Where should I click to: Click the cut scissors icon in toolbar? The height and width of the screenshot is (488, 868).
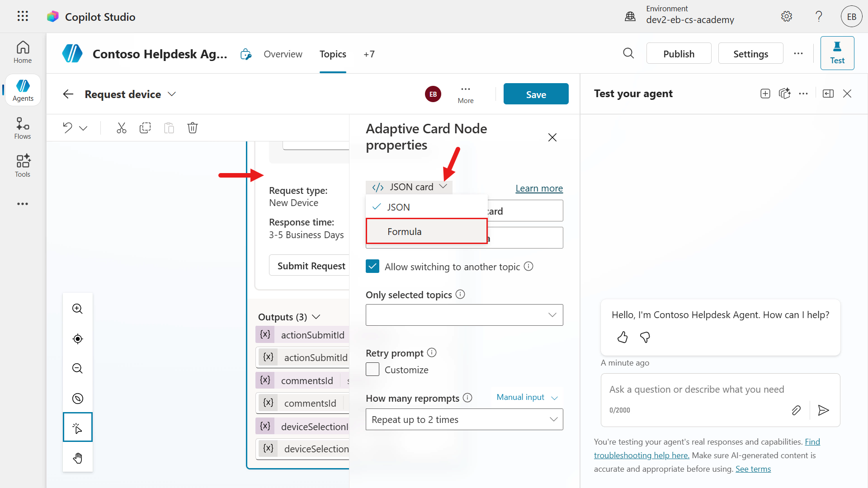tap(121, 128)
